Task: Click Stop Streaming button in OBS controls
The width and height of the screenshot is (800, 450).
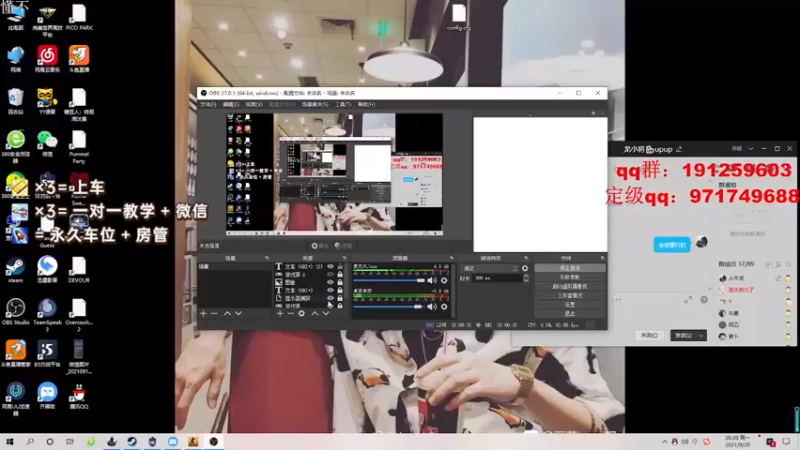Action: 569,268
